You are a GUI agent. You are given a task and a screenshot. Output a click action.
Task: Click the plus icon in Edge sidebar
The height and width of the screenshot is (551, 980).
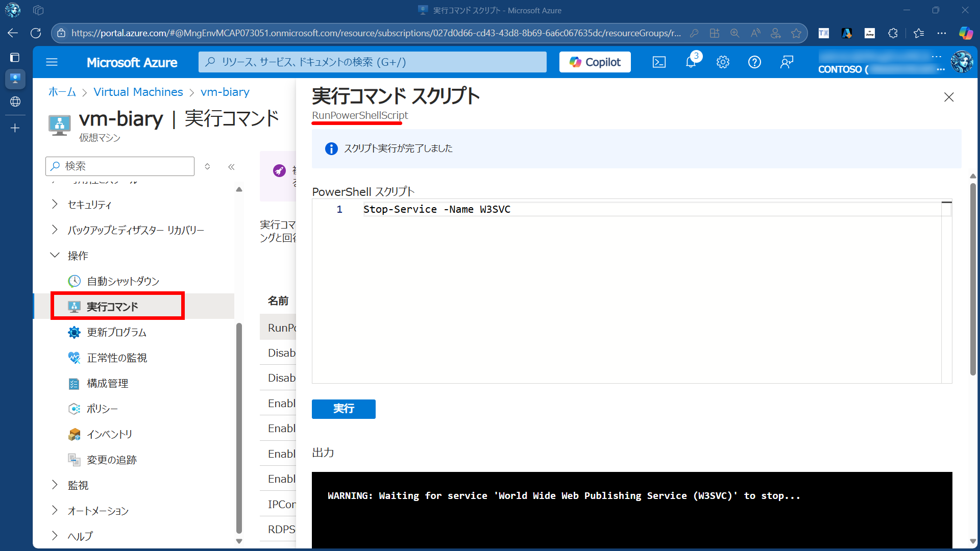click(15, 128)
